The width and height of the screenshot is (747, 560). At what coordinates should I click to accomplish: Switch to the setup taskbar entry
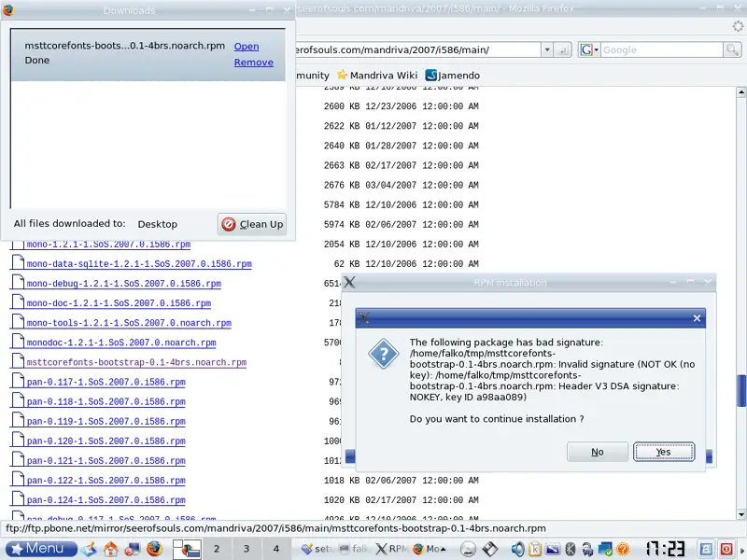coord(317,549)
